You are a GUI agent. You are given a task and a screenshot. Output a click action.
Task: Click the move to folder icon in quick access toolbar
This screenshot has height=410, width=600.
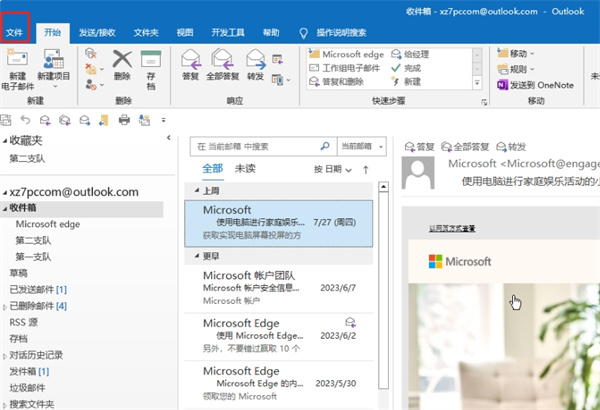point(104,120)
